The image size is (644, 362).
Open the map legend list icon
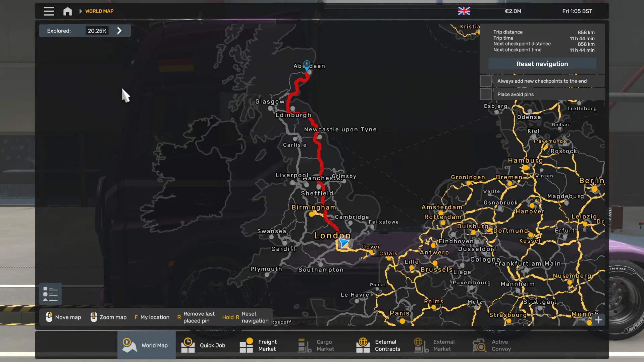50,294
